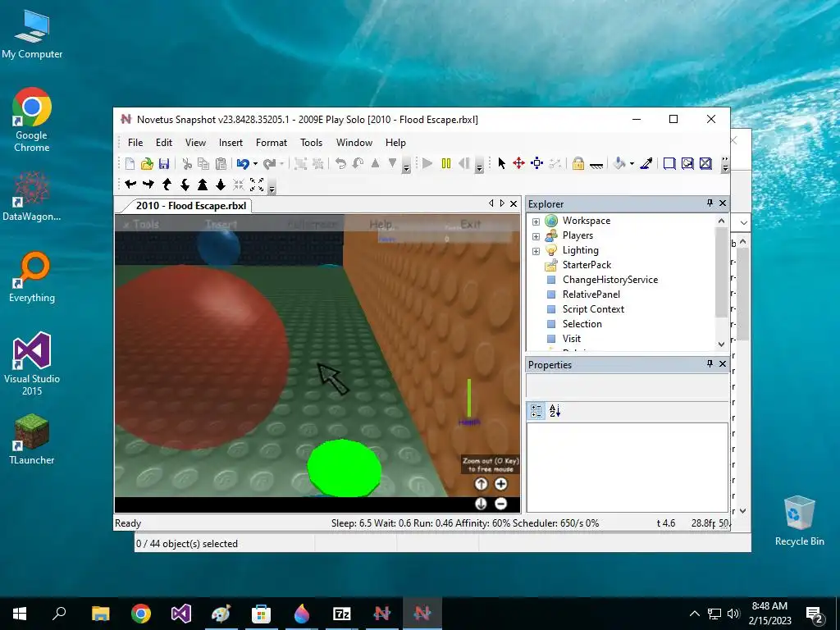This screenshot has width=840, height=630.
Task: Toggle the Explorer panel pin
Action: click(710, 203)
